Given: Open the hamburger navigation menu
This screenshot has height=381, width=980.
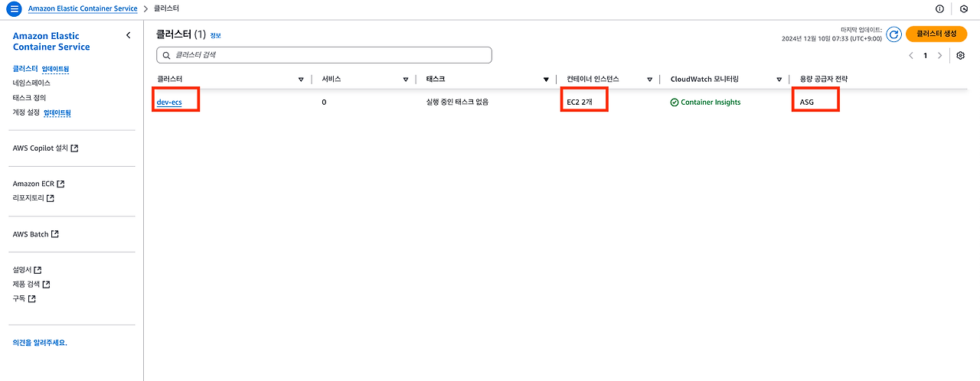Looking at the screenshot, I should (x=13, y=9).
